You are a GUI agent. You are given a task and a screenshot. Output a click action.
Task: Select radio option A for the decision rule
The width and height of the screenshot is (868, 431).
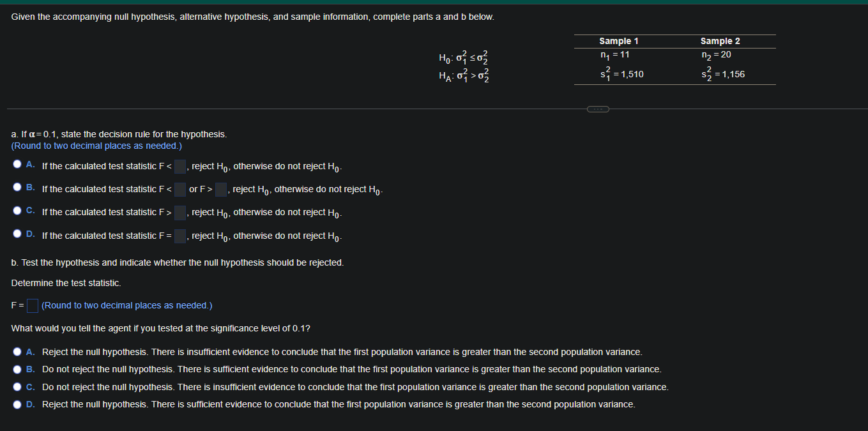(x=17, y=163)
